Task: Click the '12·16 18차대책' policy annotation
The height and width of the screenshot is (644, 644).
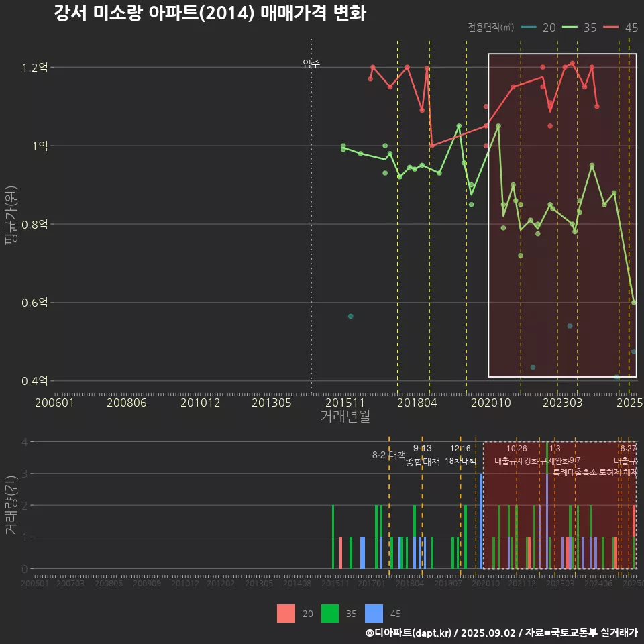Action: 460,455
